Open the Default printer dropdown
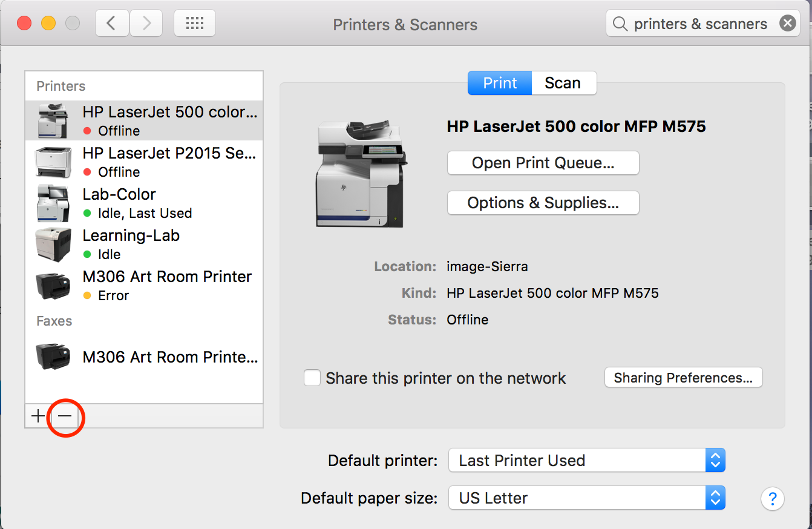812x529 pixels. pos(586,461)
